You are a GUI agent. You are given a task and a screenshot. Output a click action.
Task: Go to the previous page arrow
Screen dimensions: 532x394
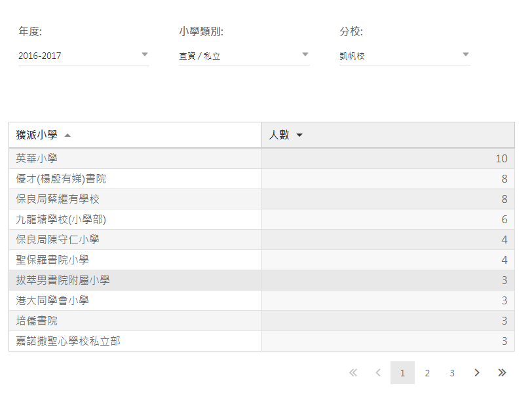pyautogui.click(x=378, y=373)
